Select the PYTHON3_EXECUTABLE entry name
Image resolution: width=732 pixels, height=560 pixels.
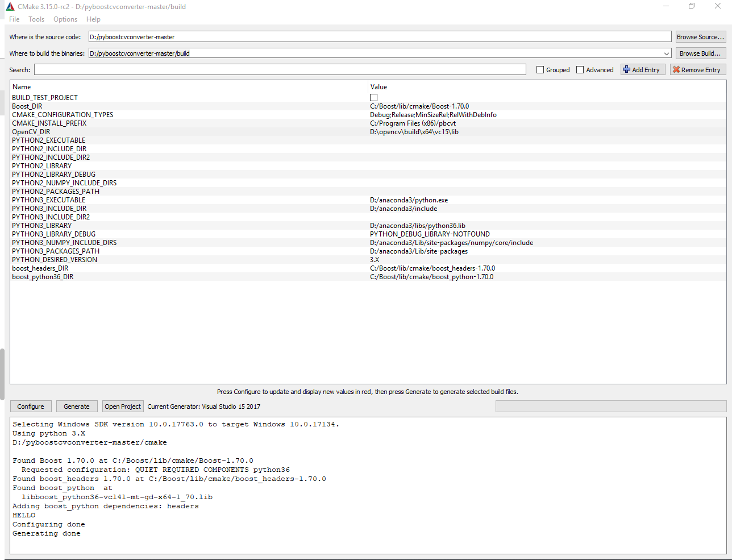tap(49, 200)
